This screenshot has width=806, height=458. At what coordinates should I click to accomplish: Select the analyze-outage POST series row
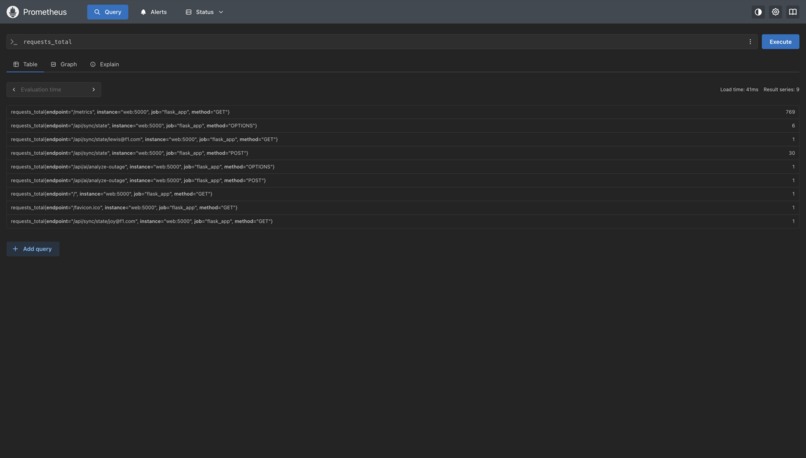coord(402,180)
